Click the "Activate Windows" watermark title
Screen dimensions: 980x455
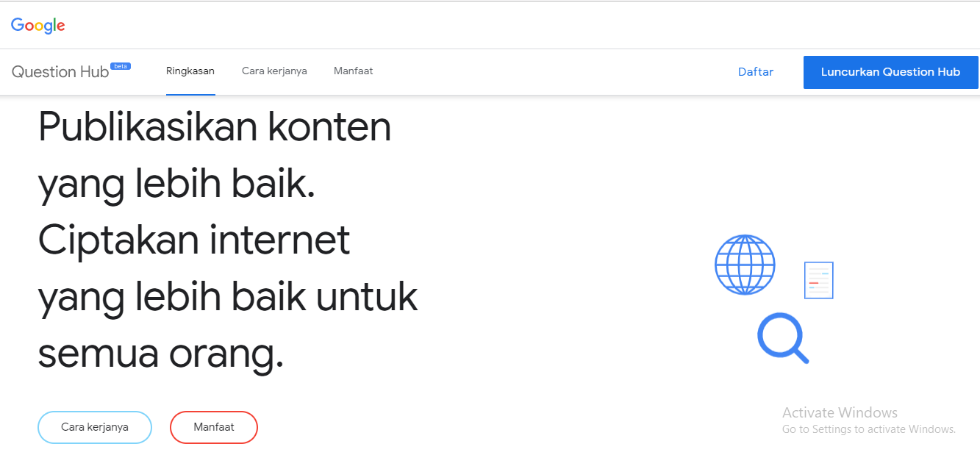(x=840, y=412)
